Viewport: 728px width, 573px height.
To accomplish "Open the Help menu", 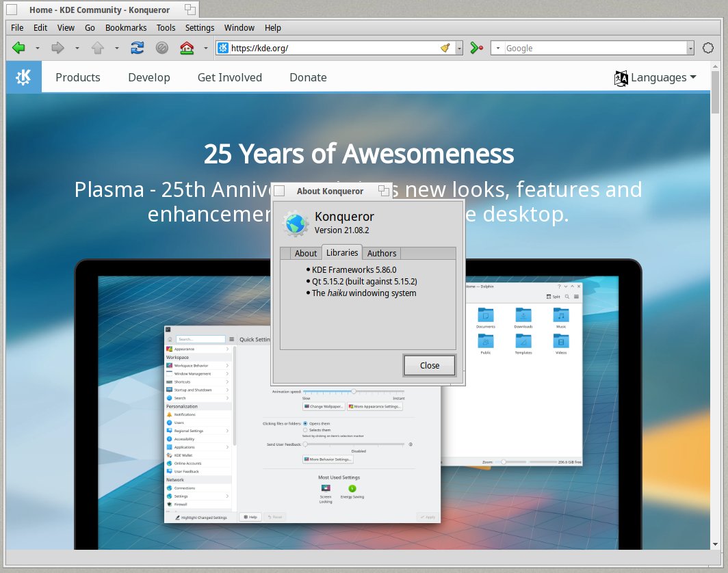I will 273,28.
